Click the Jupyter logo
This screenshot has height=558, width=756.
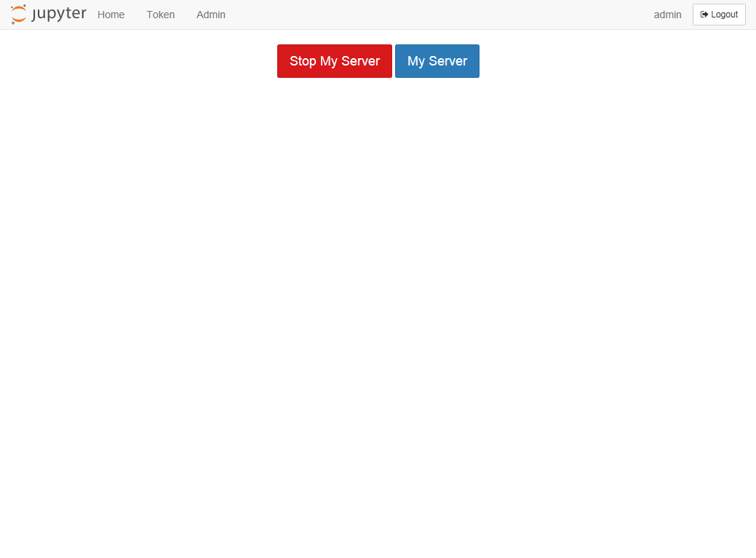coord(48,15)
